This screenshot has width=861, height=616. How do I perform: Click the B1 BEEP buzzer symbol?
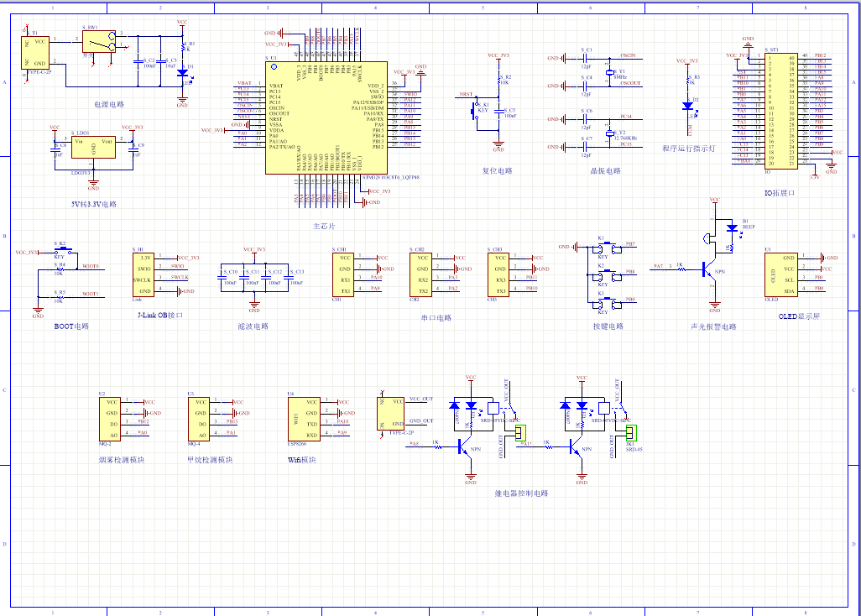(707, 238)
